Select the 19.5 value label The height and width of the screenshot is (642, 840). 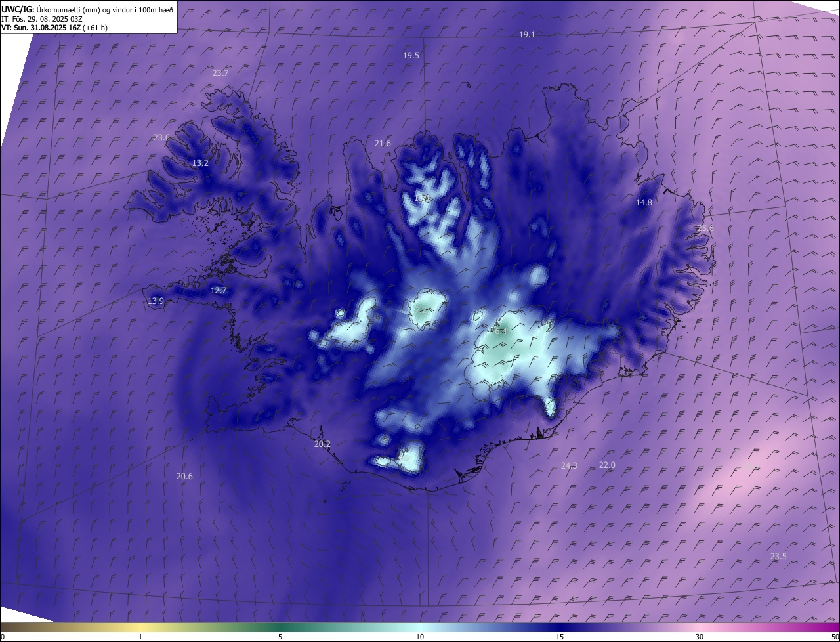click(411, 56)
